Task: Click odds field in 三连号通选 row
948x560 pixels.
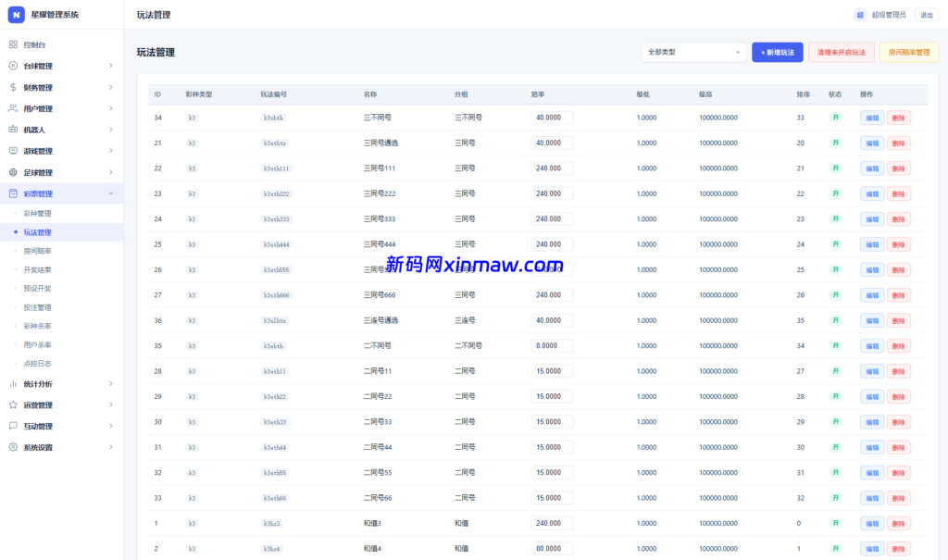Action: pyautogui.click(x=552, y=320)
